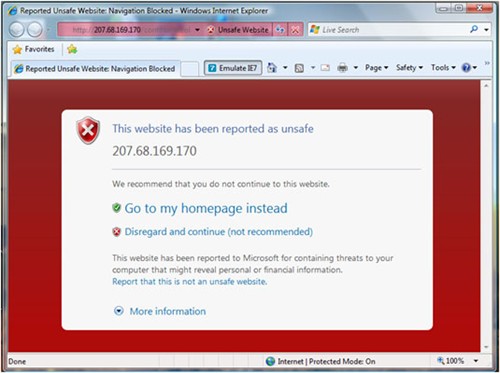This screenshot has width=500, height=373.
Task: Click the browser Back arrow button
Action: (16, 30)
